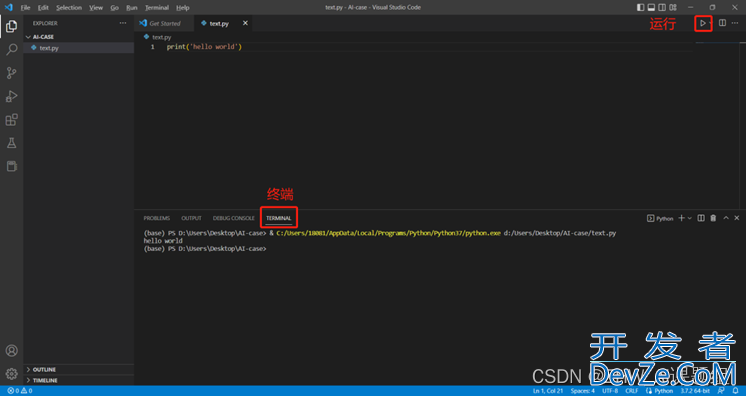Open the Help menu

(182, 8)
